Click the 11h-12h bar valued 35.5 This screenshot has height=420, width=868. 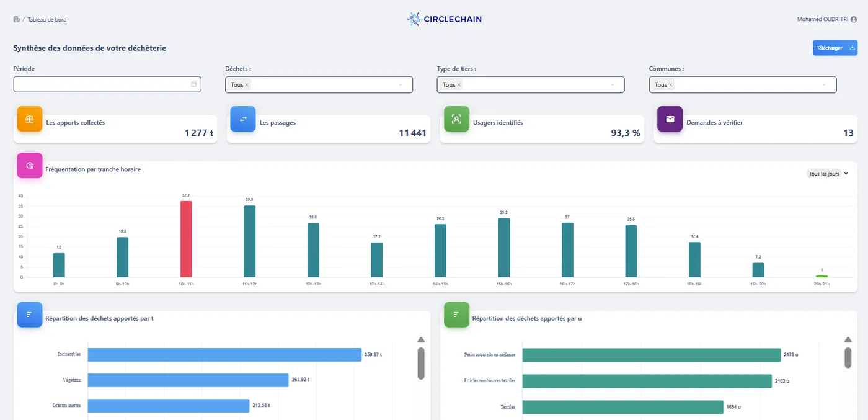(x=250, y=241)
